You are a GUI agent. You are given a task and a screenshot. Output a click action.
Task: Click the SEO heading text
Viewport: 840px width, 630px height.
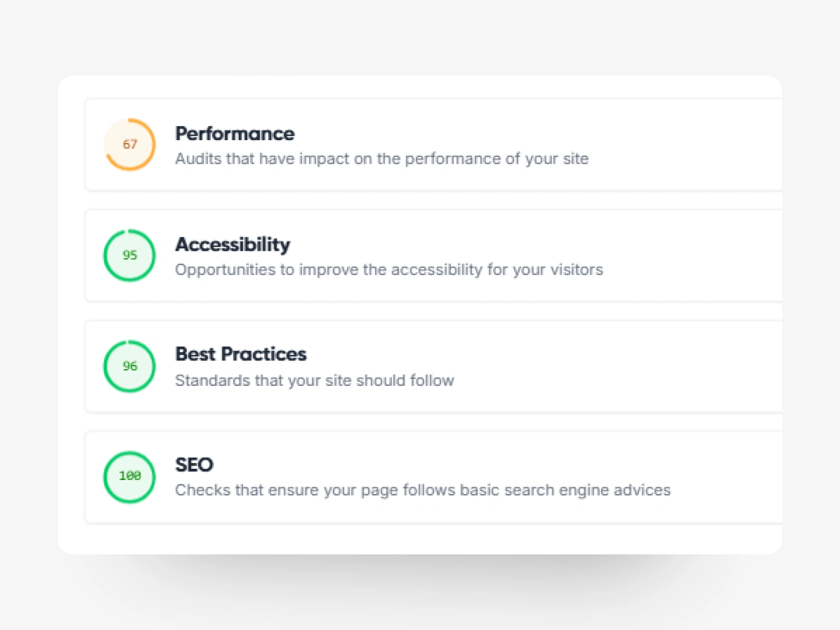pyautogui.click(x=194, y=464)
